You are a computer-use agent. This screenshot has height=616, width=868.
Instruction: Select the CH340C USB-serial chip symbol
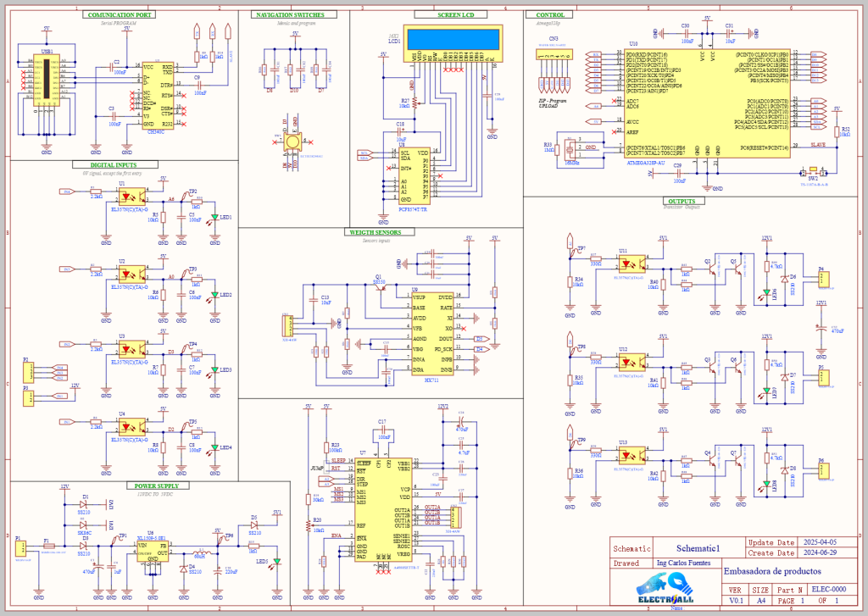158,95
